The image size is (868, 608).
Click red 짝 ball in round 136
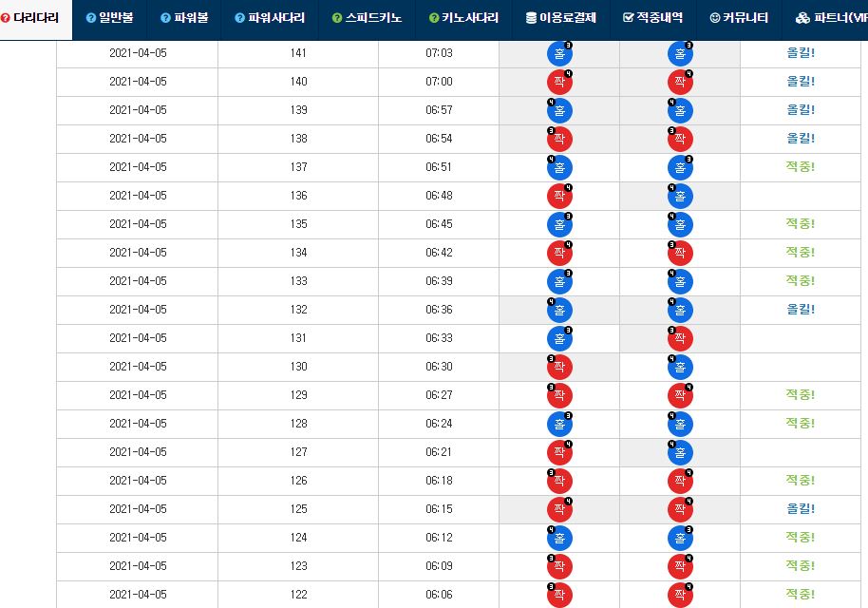559,196
